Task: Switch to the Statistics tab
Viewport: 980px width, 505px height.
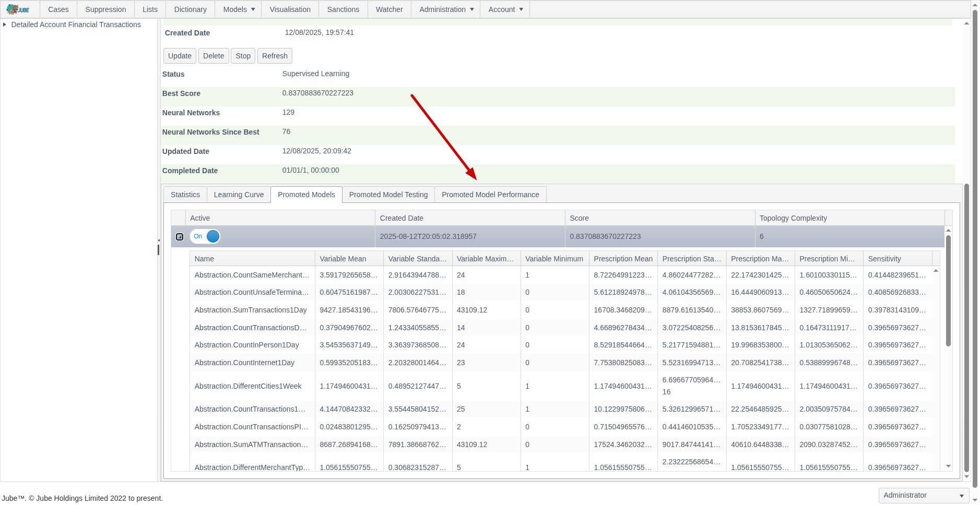Action: 185,195
